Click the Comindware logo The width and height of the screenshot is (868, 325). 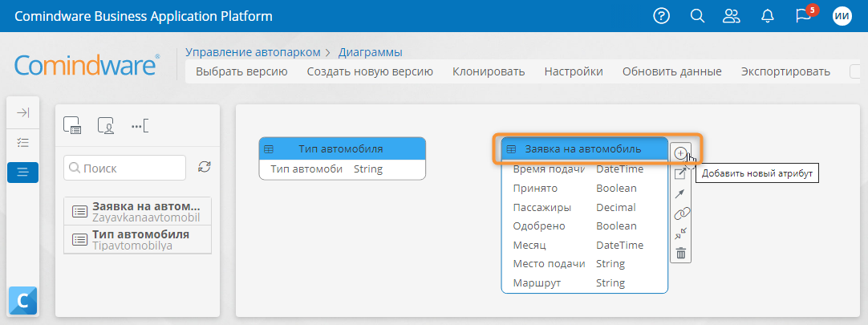[x=87, y=65]
